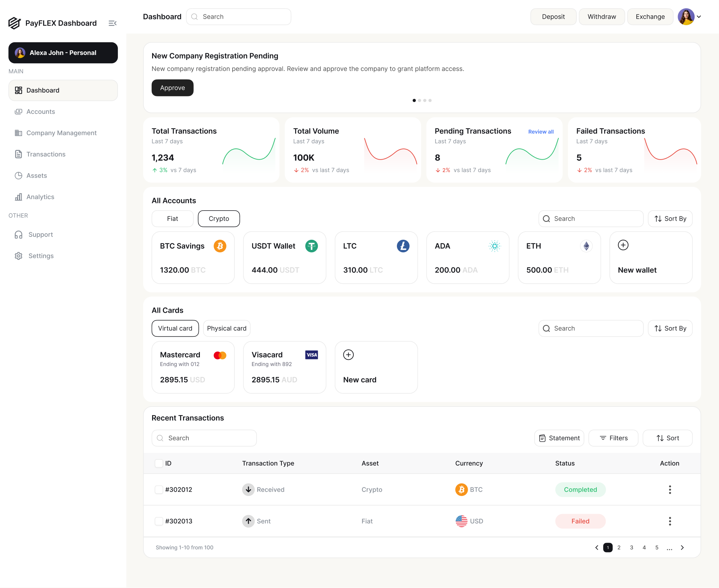
Task: Jump to second banner slide dot
Action: pos(420,101)
